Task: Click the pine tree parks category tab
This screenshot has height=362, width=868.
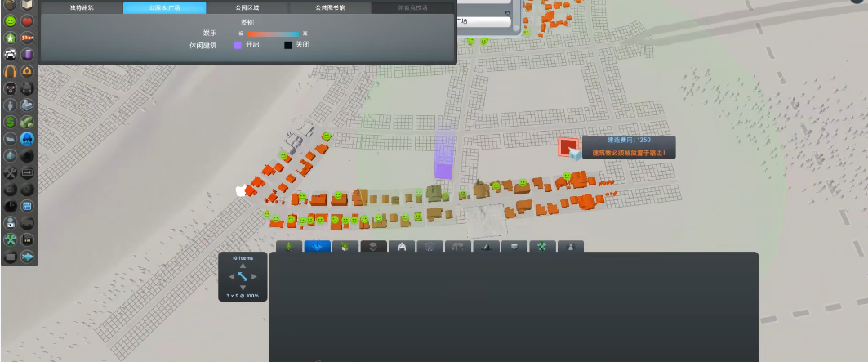Action: click(x=289, y=246)
